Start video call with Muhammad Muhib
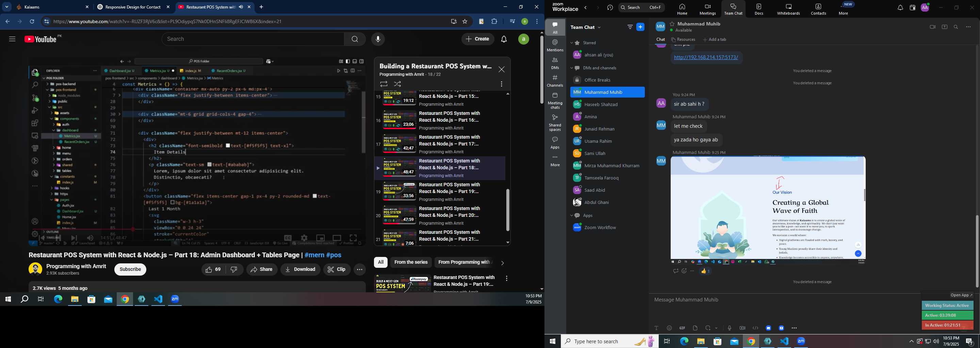The width and height of the screenshot is (980, 348). pyautogui.click(x=932, y=27)
